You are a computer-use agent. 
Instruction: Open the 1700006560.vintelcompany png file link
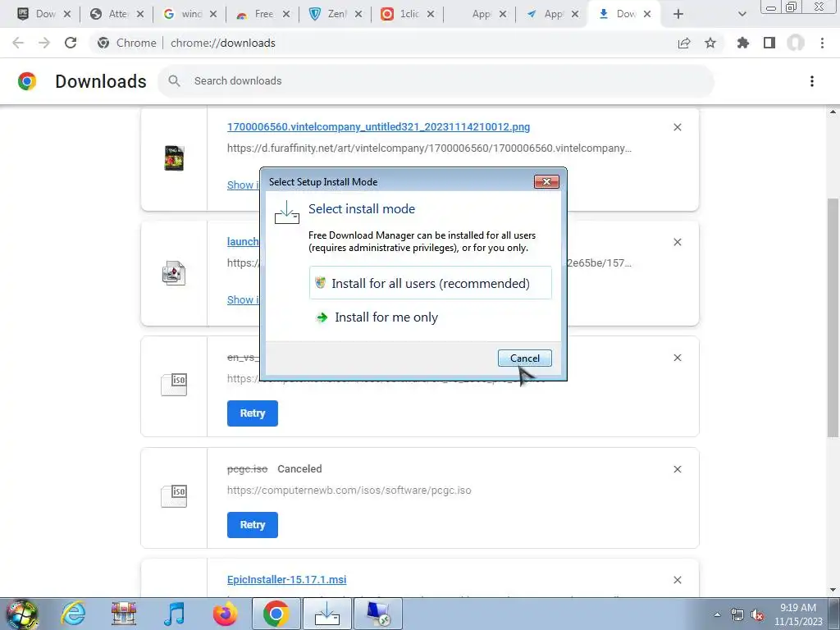tap(378, 127)
